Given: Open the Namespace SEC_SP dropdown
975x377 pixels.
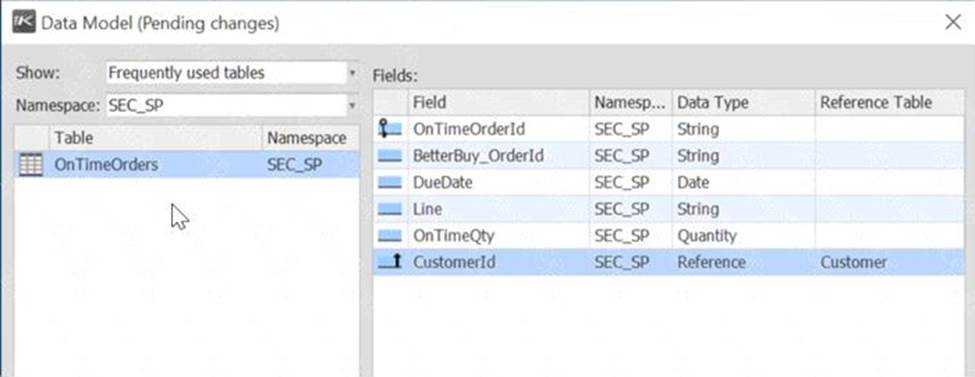Looking at the screenshot, I should [x=353, y=106].
